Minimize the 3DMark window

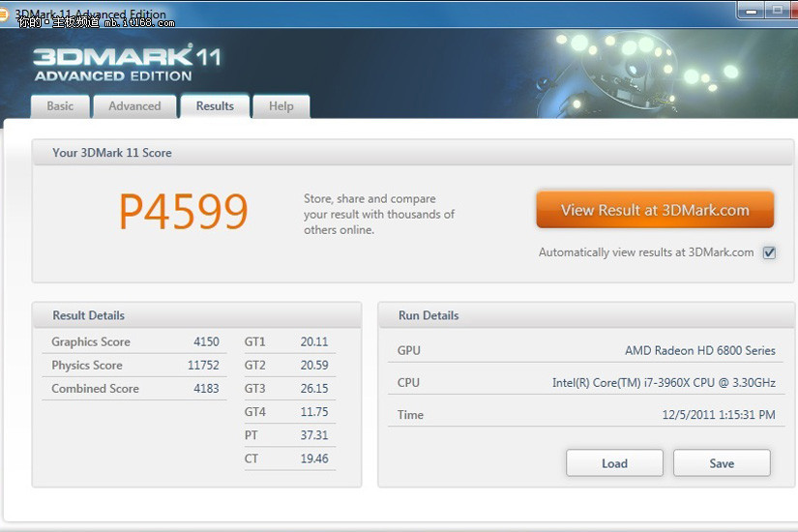[x=753, y=10]
